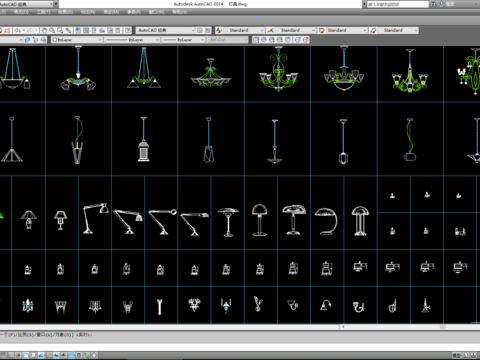Click the horizontal scrollbar left arrow
Viewport: 480px width, 360px height.
click(x=343, y=327)
